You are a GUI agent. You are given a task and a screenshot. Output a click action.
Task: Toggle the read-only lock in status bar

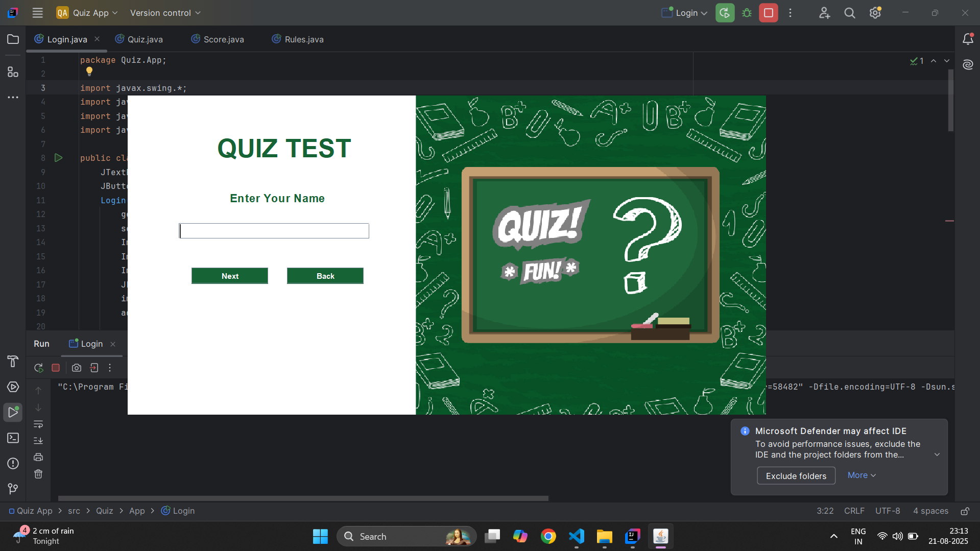point(965,511)
